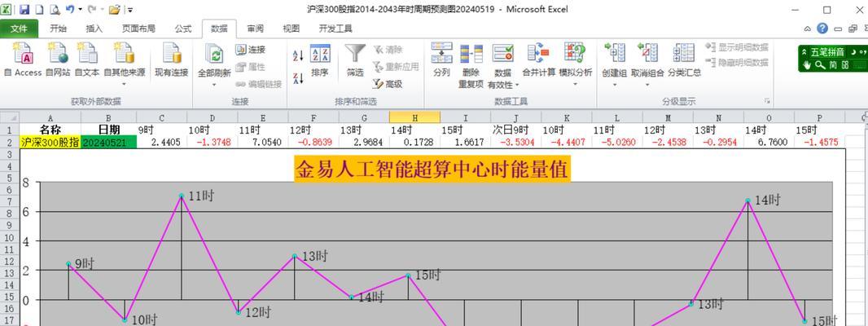
Task: Click the Open folder icon in quick access toolbar
Action: click(115, 10)
